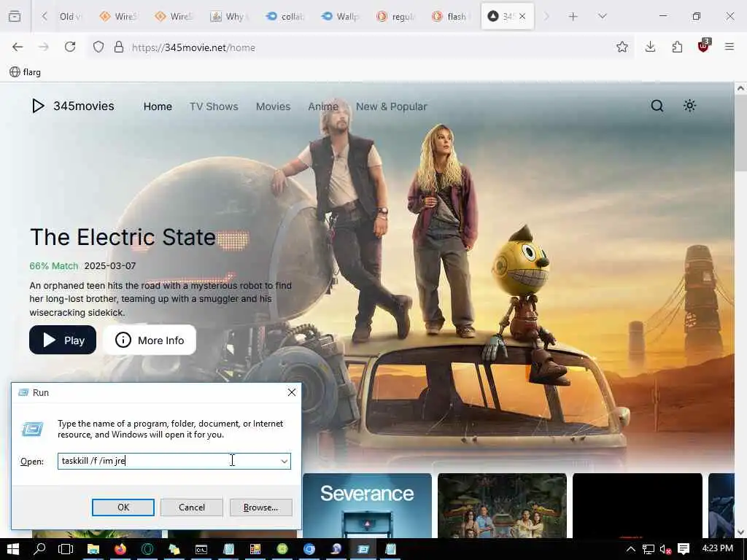Open New & Popular section
The width and height of the screenshot is (747, 560).
click(391, 106)
